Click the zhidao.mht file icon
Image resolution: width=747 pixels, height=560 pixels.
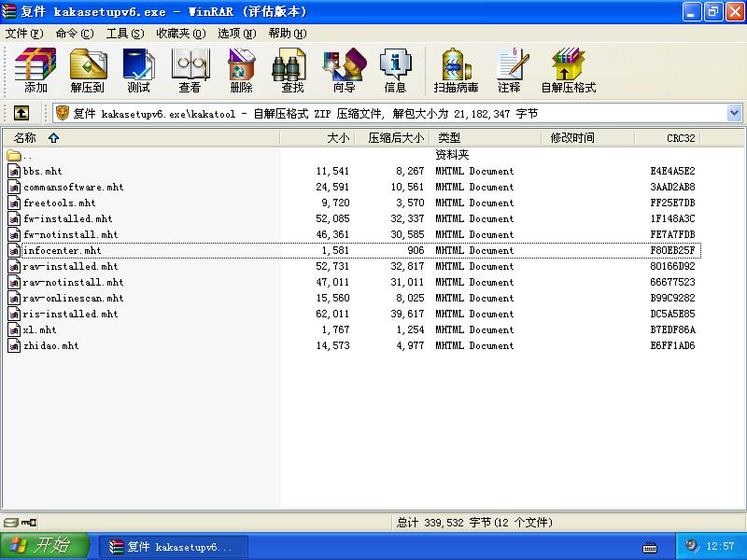[14, 345]
